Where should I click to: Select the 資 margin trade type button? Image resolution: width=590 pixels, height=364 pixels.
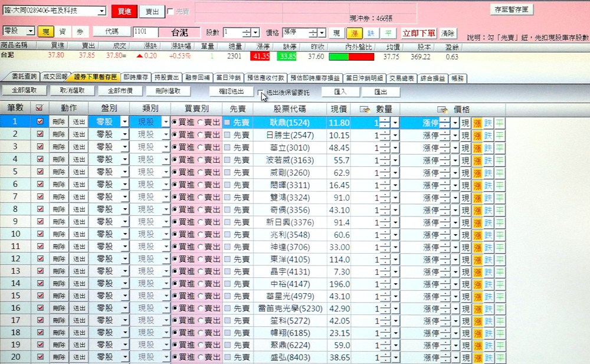(x=63, y=32)
